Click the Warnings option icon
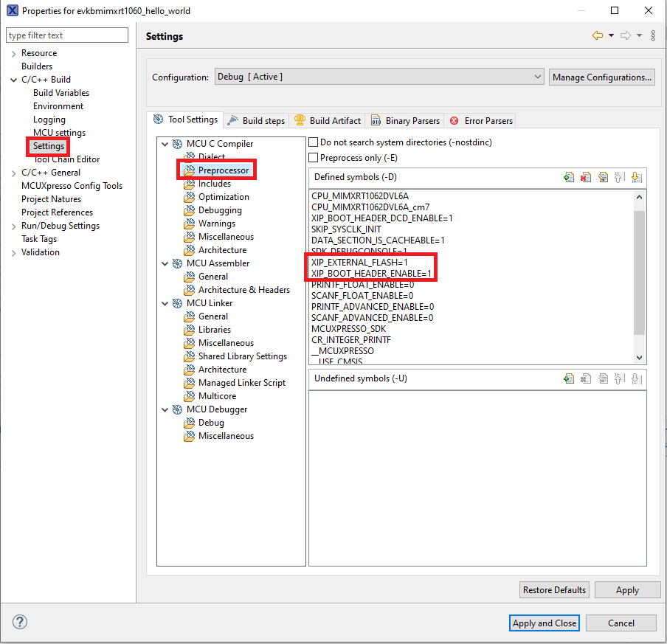This screenshot has width=667, height=644. (190, 224)
